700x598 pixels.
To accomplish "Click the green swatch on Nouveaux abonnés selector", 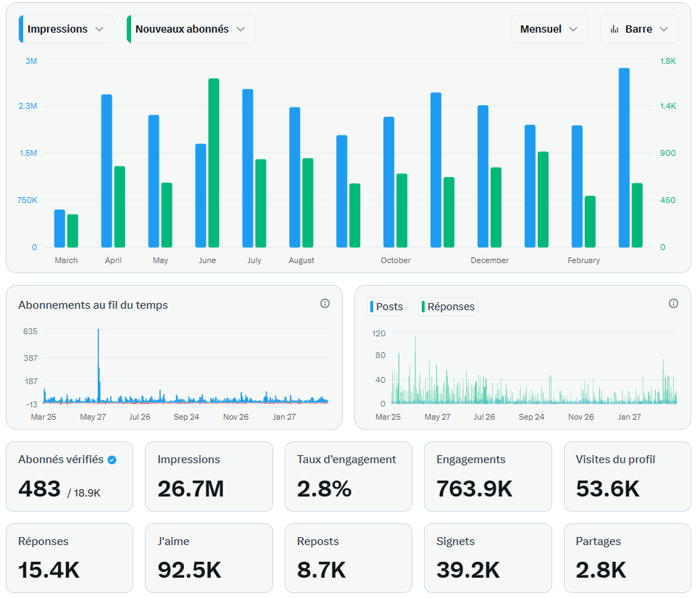I will tap(129, 29).
